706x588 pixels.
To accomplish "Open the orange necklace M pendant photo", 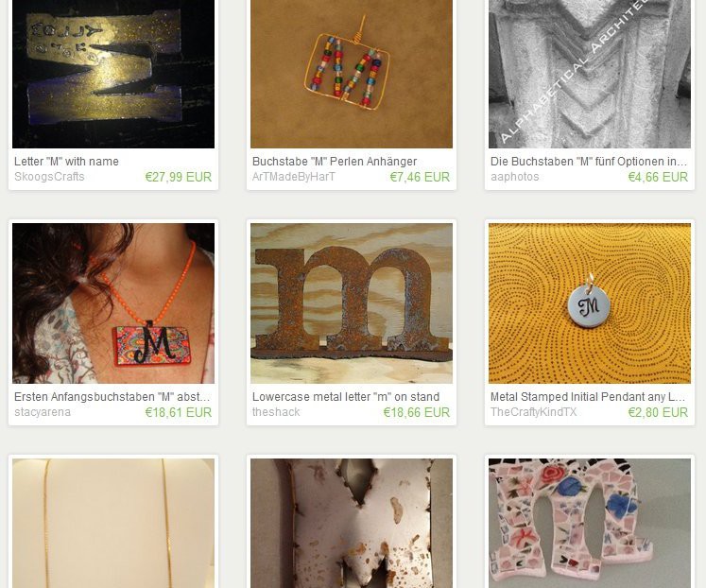I will point(113,303).
